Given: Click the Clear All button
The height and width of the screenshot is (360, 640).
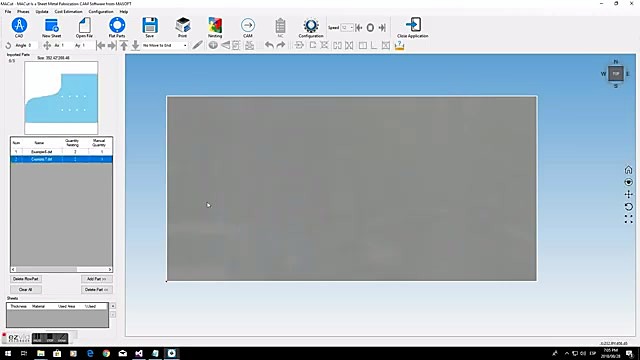Looking at the screenshot, I should tap(26, 289).
